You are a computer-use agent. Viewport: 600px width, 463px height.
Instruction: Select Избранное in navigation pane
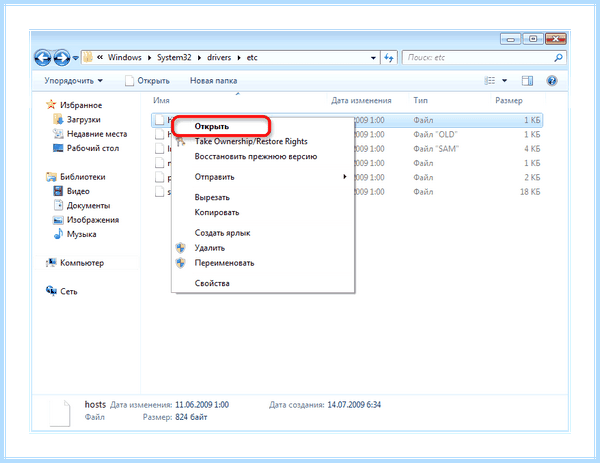(x=81, y=105)
